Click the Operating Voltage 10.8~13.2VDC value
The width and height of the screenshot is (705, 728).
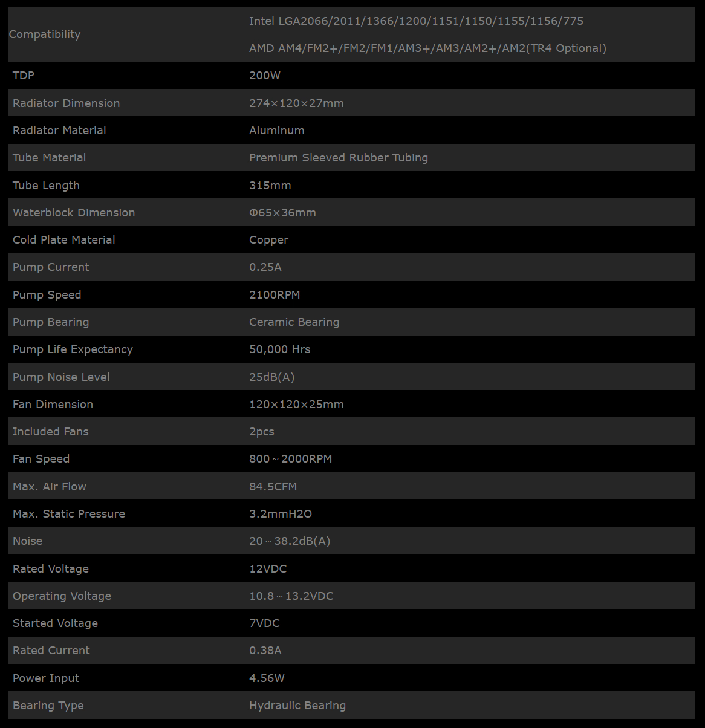(291, 596)
